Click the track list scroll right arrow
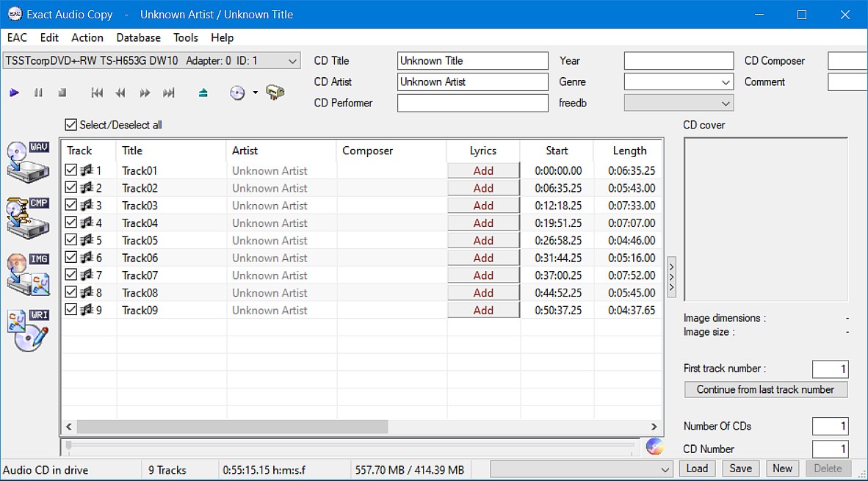This screenshot has height=481, width=868. tap(654, 427)
